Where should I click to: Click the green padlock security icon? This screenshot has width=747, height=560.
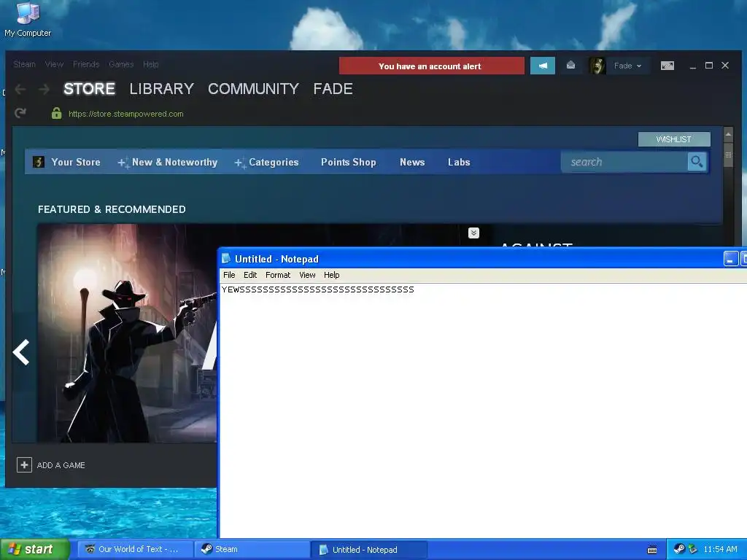pos(56,113)
